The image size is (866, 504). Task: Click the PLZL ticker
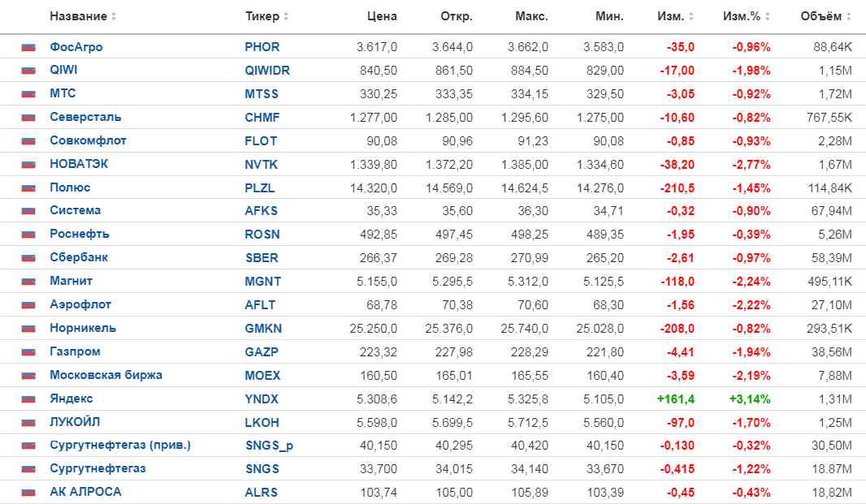pos(260,188)
